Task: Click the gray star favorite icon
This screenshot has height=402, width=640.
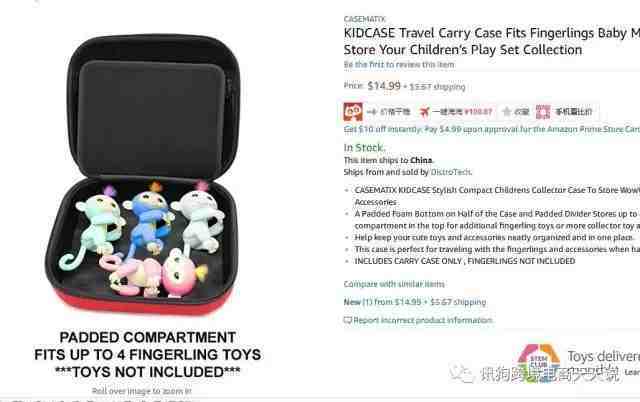Action: click(507, 111)
